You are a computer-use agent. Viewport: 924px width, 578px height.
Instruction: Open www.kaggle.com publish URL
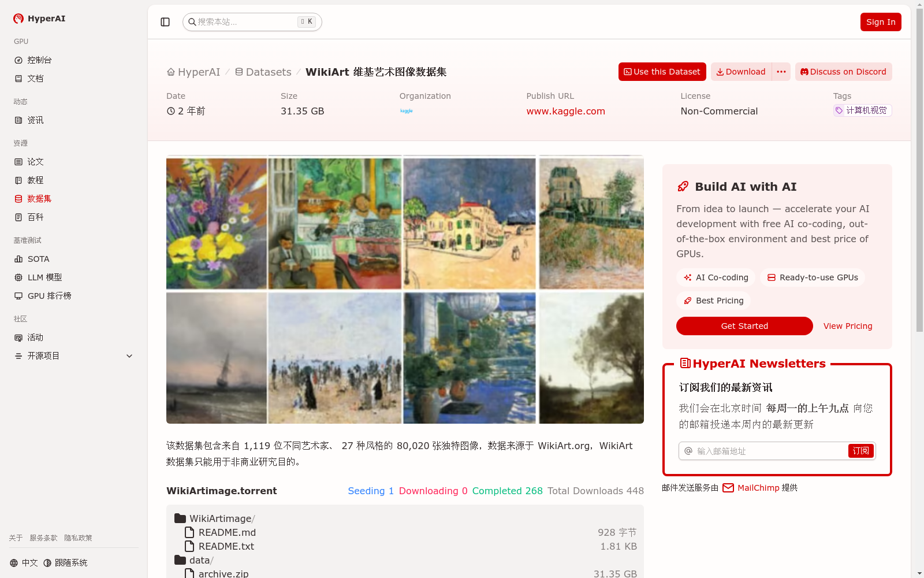[565, 111]
